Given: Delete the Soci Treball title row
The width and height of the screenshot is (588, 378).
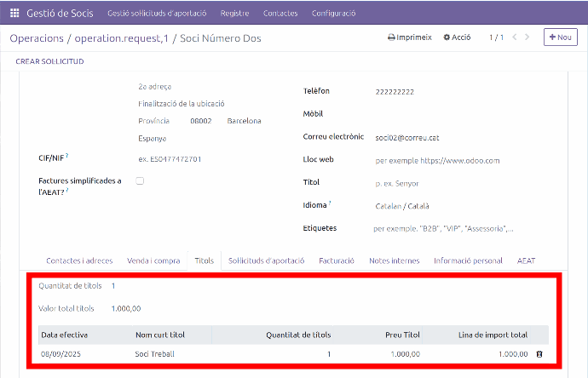Looking at the screenshot, I should click(x=539, y=353).
